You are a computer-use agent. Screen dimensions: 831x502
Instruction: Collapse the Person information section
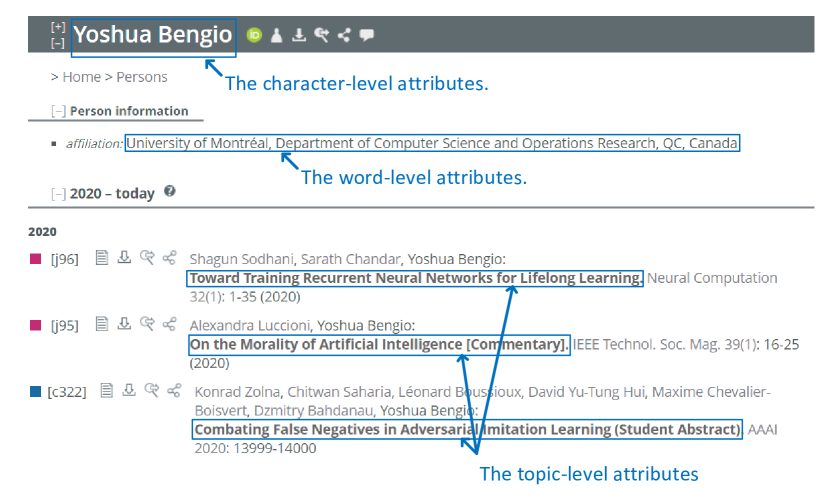59,111
